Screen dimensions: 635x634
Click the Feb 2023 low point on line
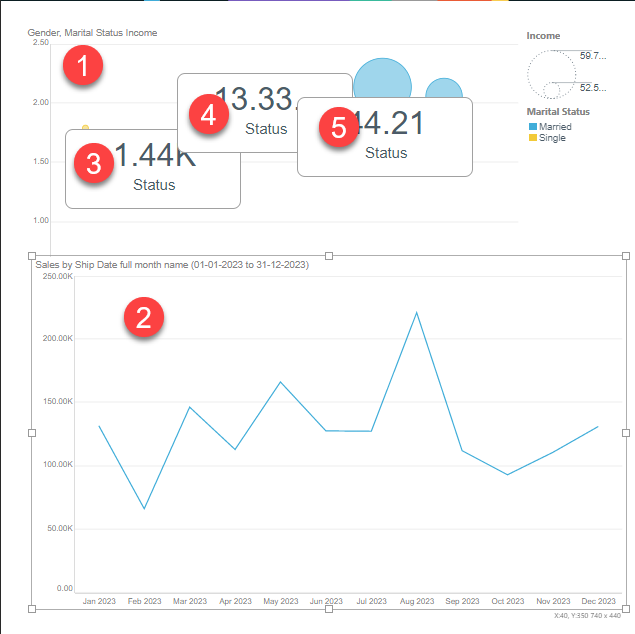144,508
